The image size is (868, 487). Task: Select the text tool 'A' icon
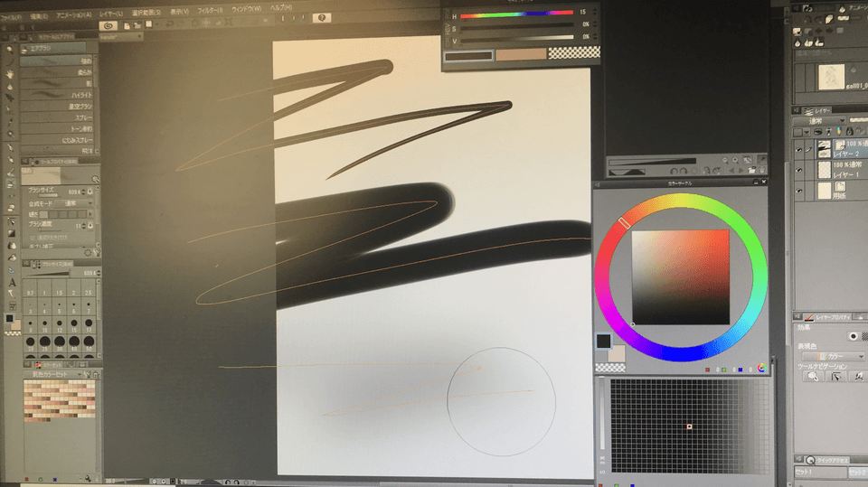coord(12,282)
